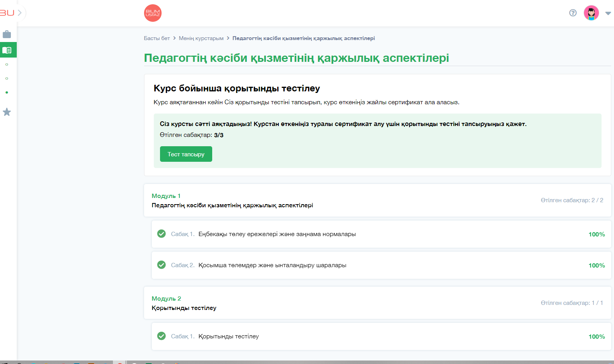Click 100% on the Қосымша төлемдер lesson row
Image resolution: width=614 pixels, height=364 pixels.
pos(596,265)
